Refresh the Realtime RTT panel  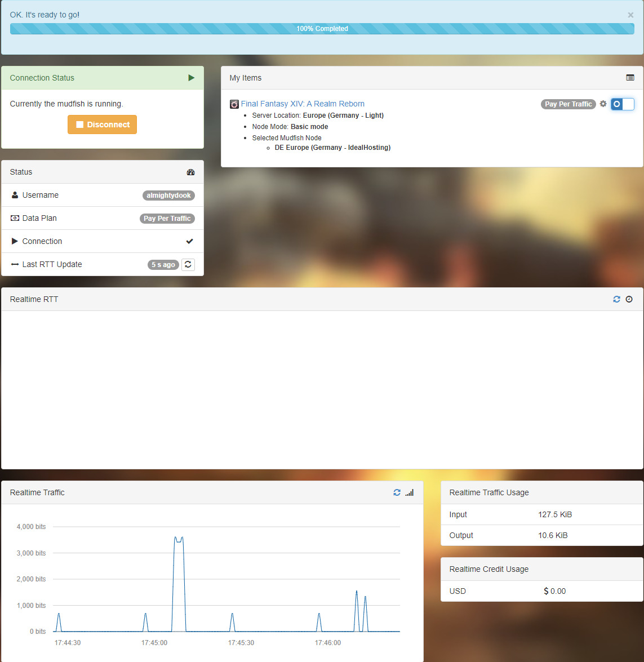coord(616,299)
